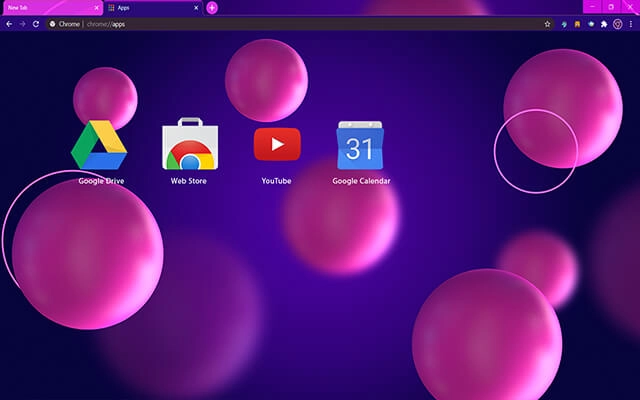Bookmark this page with the star icon

click(547, 24)
